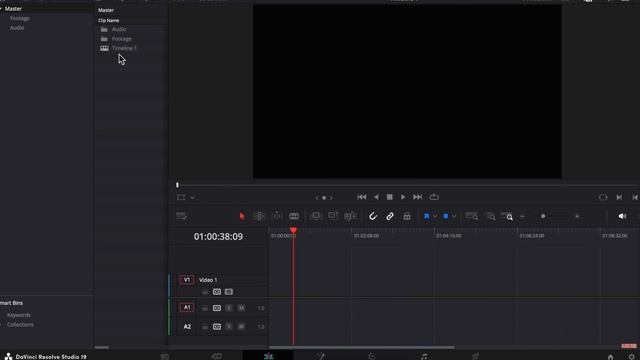Image resolution: width=640 pixels, height=360 pixels.
Task: Select the Audio bin in the bin tree
Action: coord(17,28)
